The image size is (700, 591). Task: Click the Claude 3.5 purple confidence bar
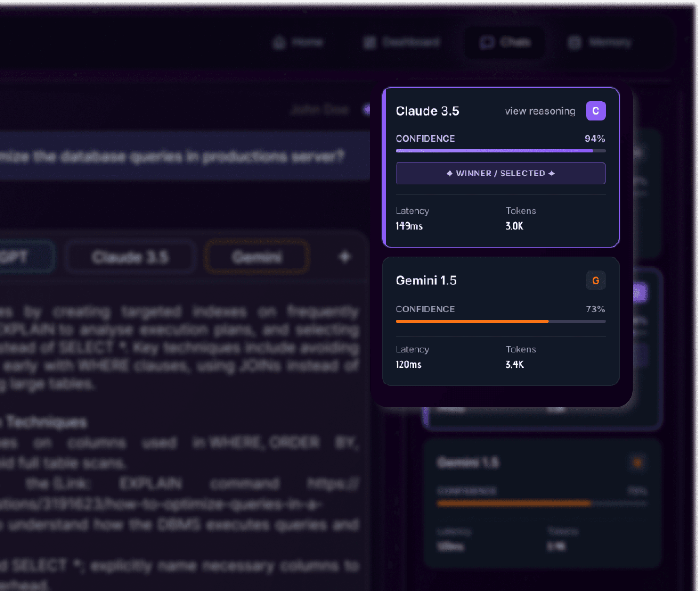[x=494, y=151]
